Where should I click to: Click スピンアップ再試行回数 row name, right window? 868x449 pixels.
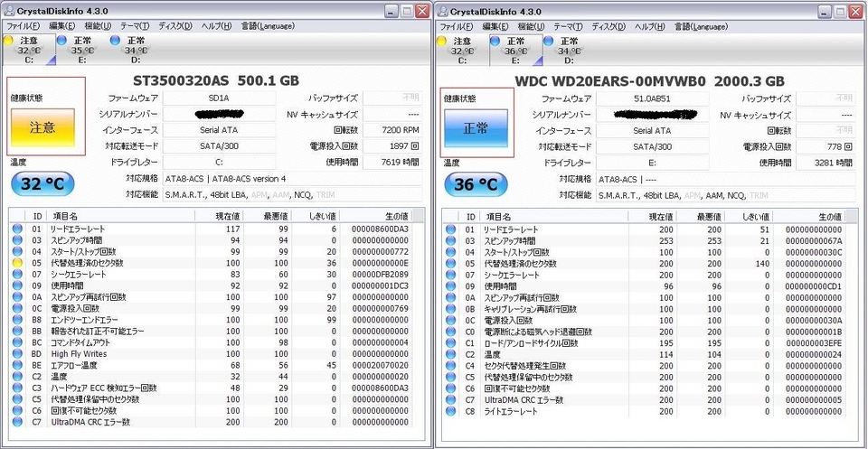point(522,297)
